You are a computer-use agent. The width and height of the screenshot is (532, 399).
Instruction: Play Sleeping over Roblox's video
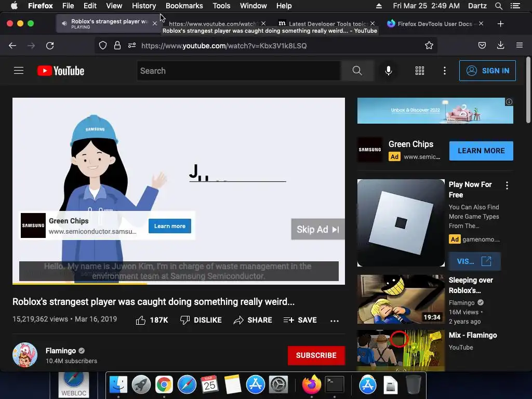pyautogui.click(x=401, y=299)
